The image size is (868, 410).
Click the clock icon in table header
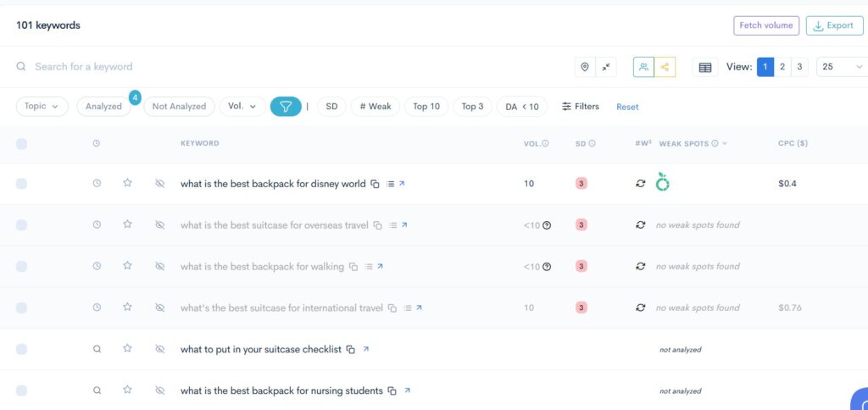tap(97, 143)
